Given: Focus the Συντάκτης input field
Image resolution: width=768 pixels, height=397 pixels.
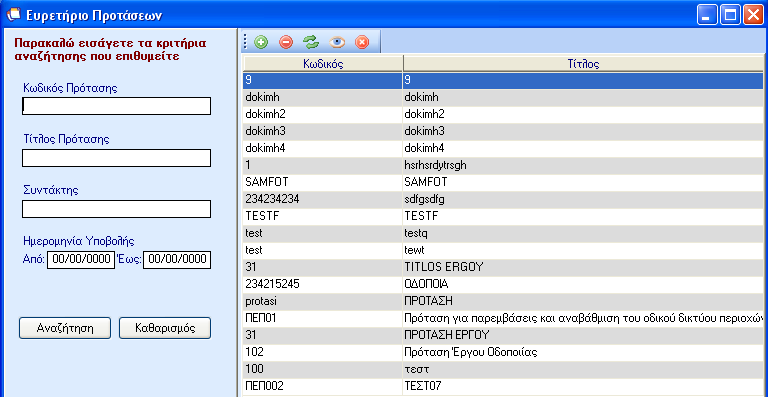Looking at the screenshot, I should (117, 209).
